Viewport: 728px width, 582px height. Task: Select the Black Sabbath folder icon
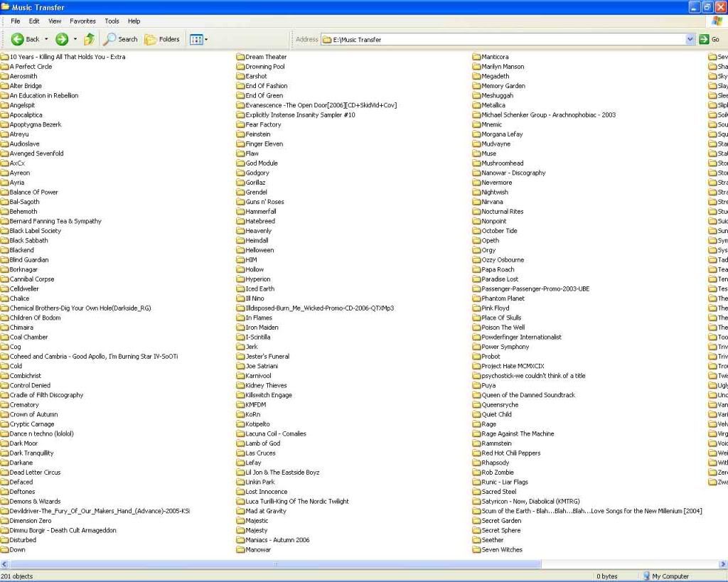(x=5, y=240)
